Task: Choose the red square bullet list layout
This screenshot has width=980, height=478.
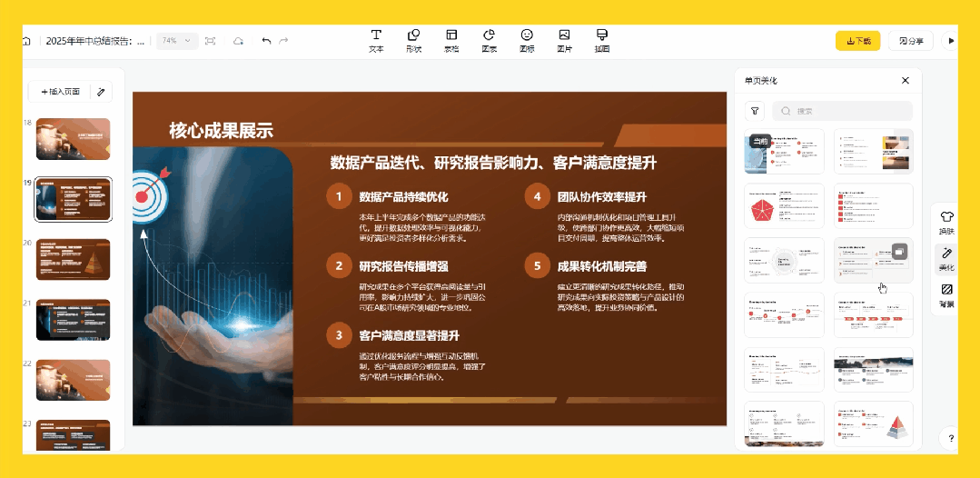Action: [x=874, y=206]
